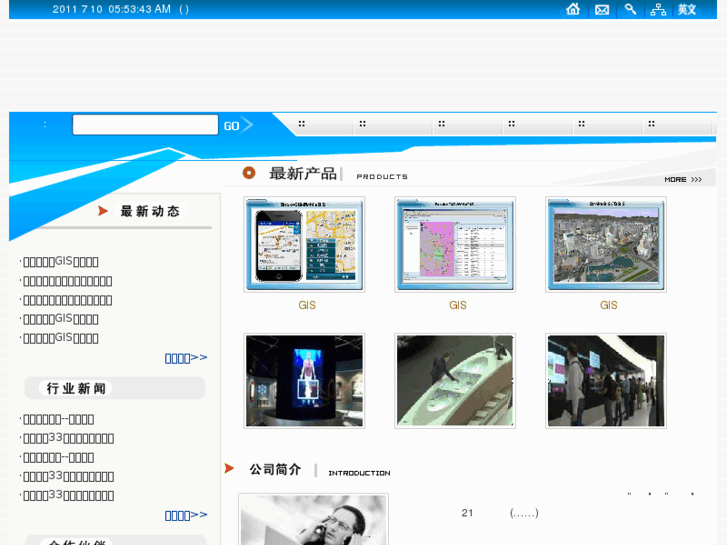
Task: Select the last navigation menu item
Action: (x=651, y=125)
